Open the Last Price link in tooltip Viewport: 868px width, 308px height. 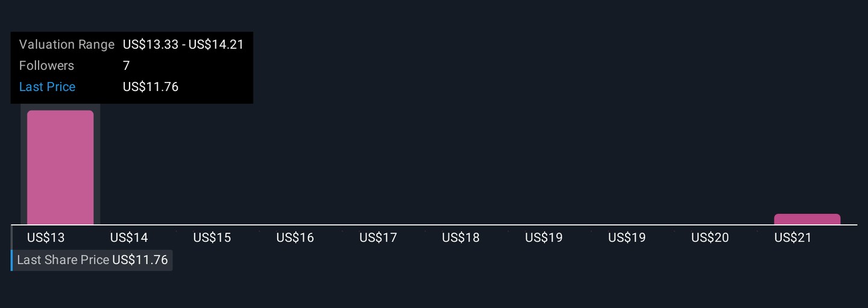[x=47, y=87]
